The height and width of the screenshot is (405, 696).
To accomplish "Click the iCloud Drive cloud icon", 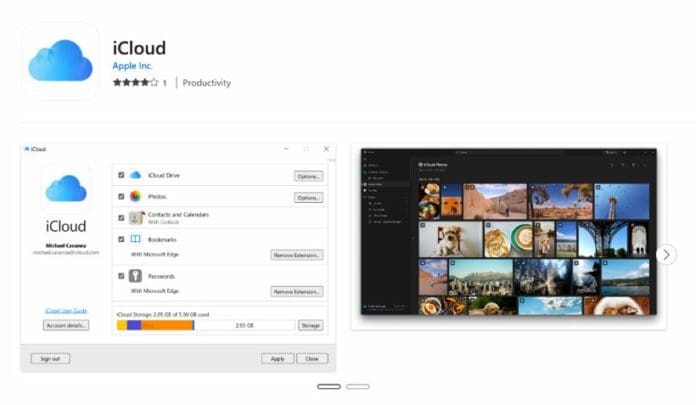I will click(135, 175).
